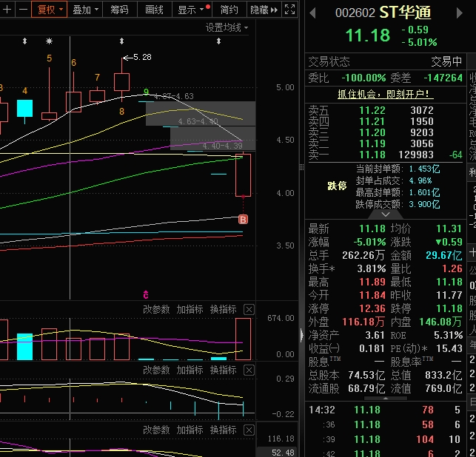
Task: Click 改参数 in the bottom indicator panel
Action: click(x=156, y=430)
